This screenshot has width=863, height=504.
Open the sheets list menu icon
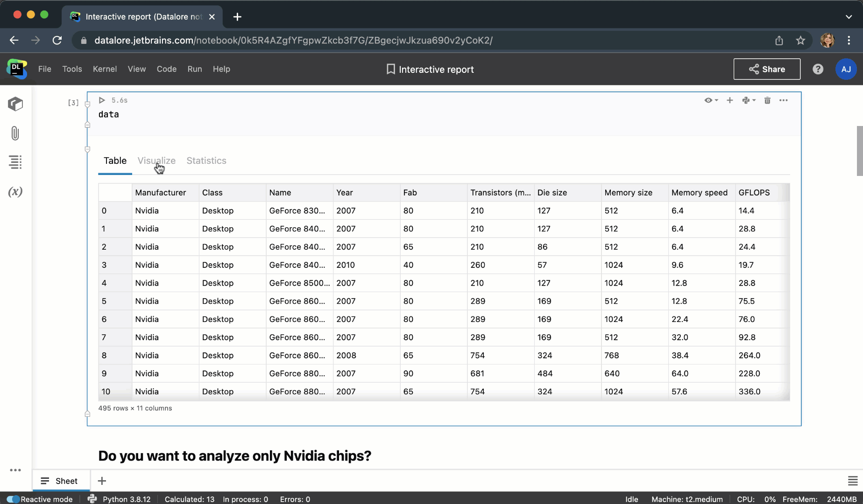pyautogui.click(x=853, y=481)
